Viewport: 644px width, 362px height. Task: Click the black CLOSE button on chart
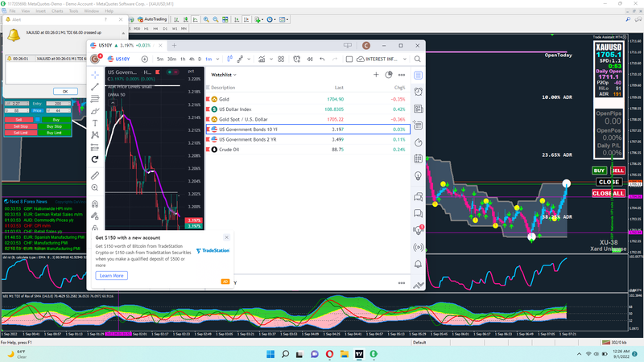[609, 182]
